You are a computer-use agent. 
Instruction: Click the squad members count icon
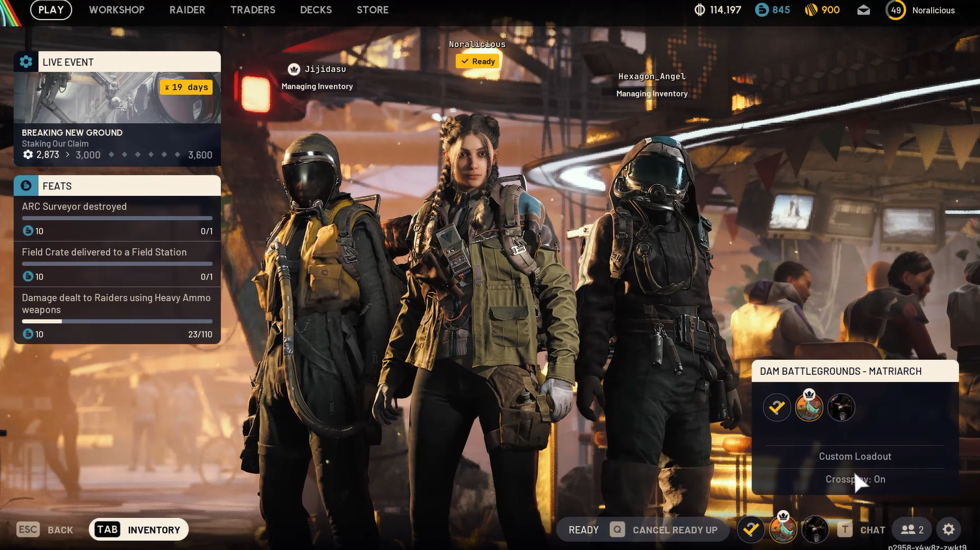tap(912, 530)
